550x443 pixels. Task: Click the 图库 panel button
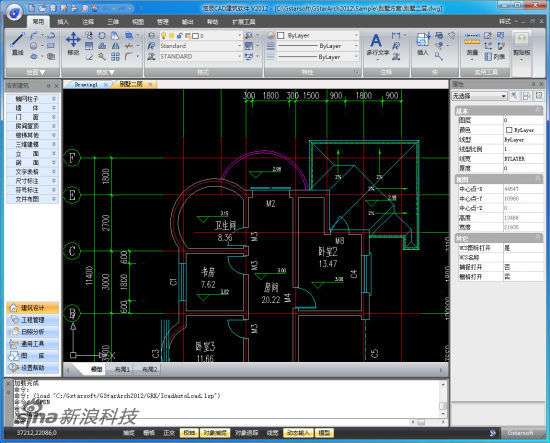32,356
